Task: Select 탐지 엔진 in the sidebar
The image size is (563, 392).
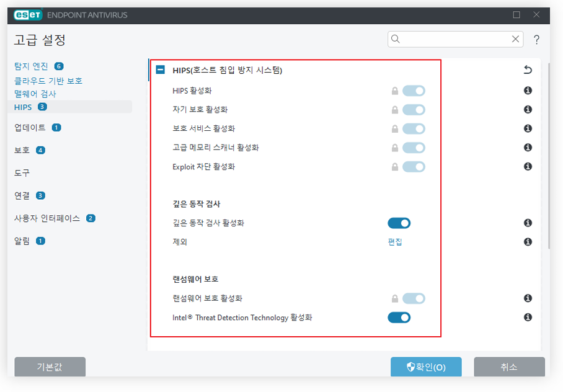Action: 31,66
